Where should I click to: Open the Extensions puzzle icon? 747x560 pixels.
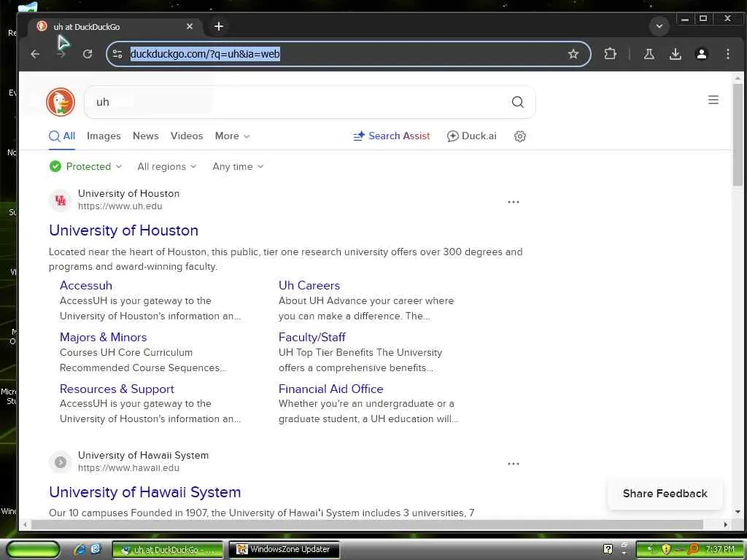click(x=611, y=54)
